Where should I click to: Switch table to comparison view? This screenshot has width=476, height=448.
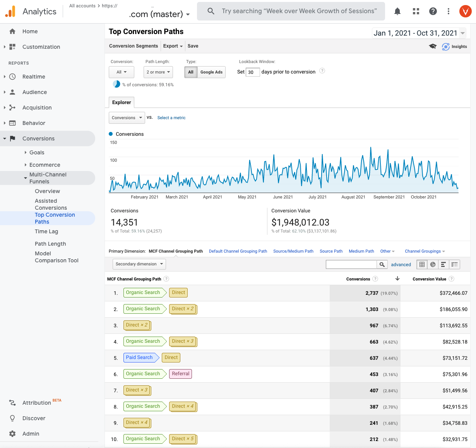click(x=454, y=264)
